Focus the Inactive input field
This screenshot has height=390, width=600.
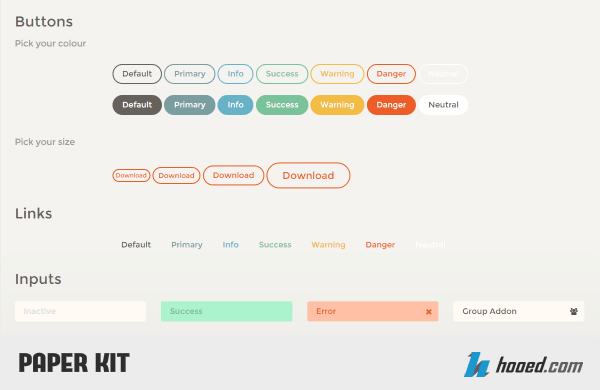(80, 311)
